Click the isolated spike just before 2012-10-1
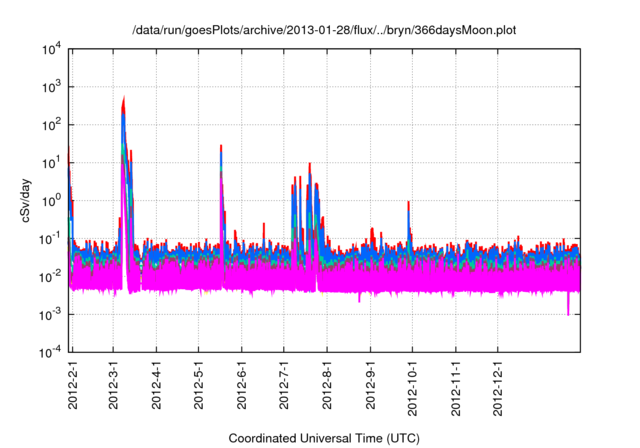This screenshot has width=640, height=448. click(409, 204)
